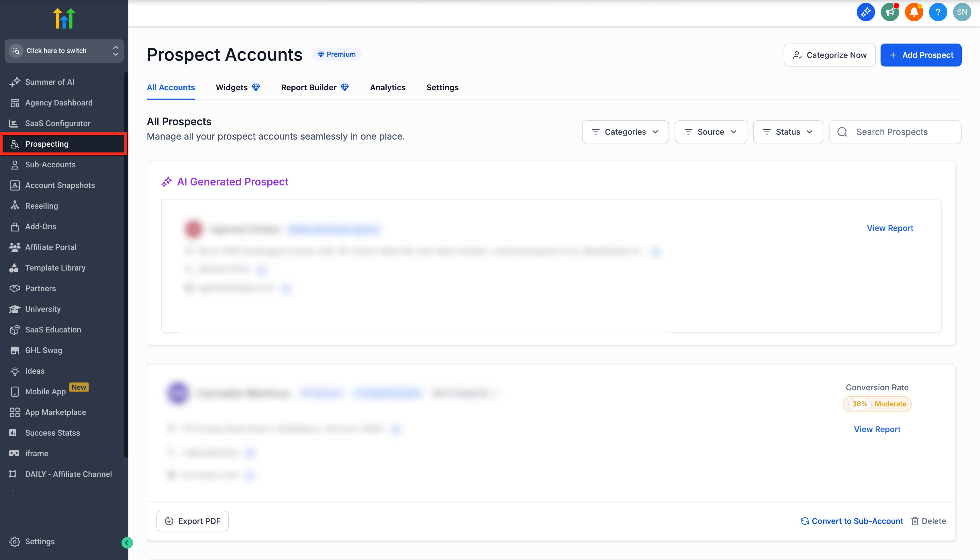Open App Marketplace from sidebar
This screenshot has width=980, height=560.
pyautogui.click(x=55, y=412)
